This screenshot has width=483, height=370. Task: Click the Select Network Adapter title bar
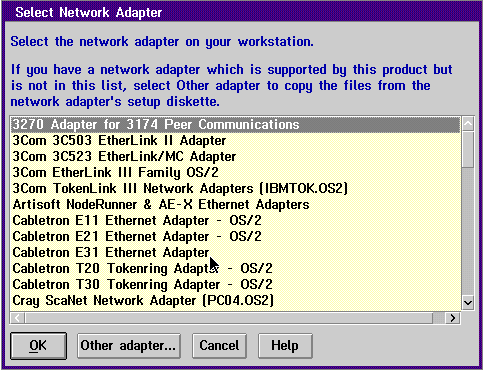tap(241, 12)
